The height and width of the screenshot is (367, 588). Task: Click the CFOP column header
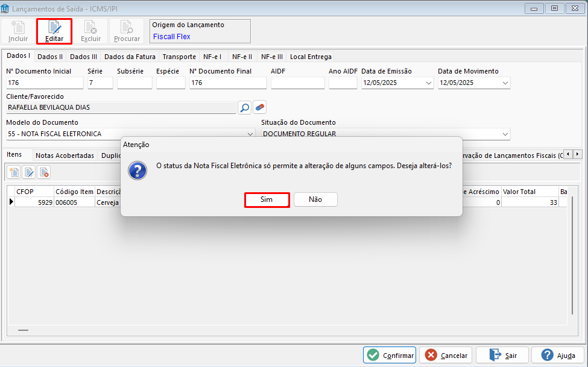coord(34,192)
